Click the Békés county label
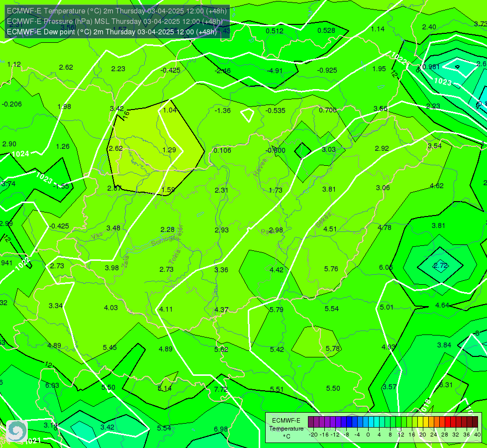Image resolution: width=487 pixels, height=448 pixels. [x=324, y=220]
